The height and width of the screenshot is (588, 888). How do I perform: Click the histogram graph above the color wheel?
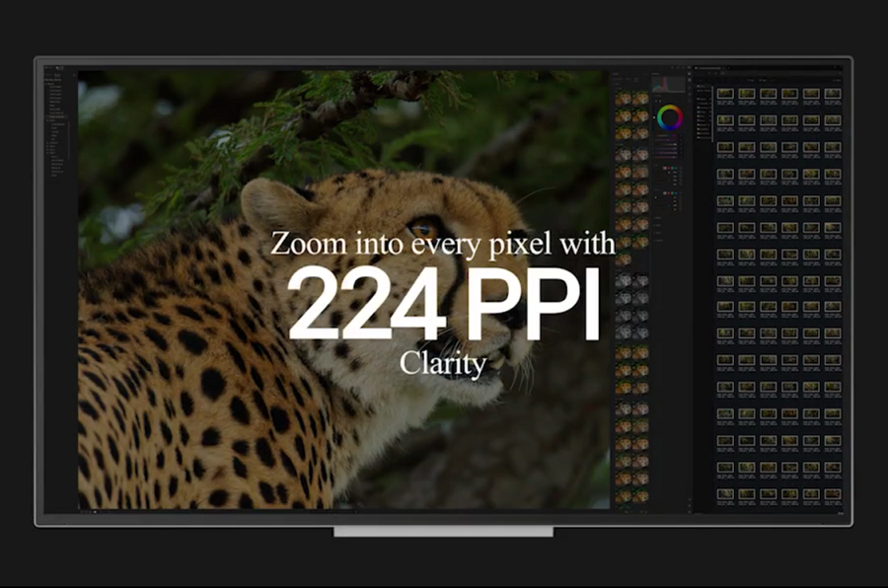[x=670, y=84]
